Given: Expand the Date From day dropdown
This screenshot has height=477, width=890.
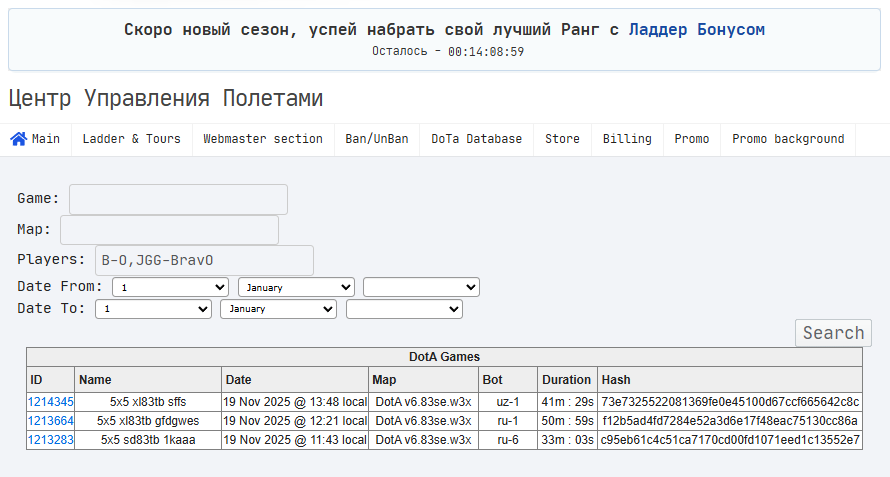Looking at the screenshot, I should 170,287.
